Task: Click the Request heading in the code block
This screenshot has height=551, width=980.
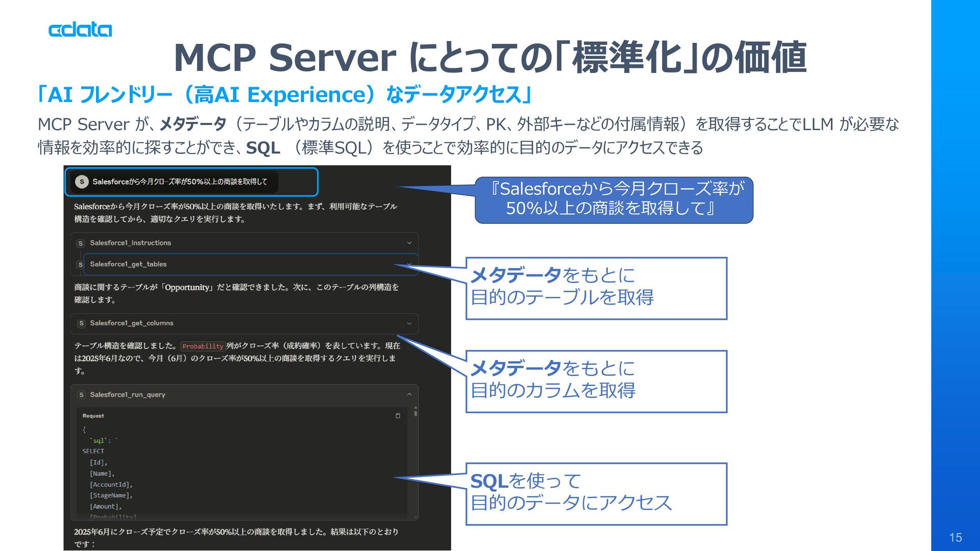Action: (x=93, y=416)
